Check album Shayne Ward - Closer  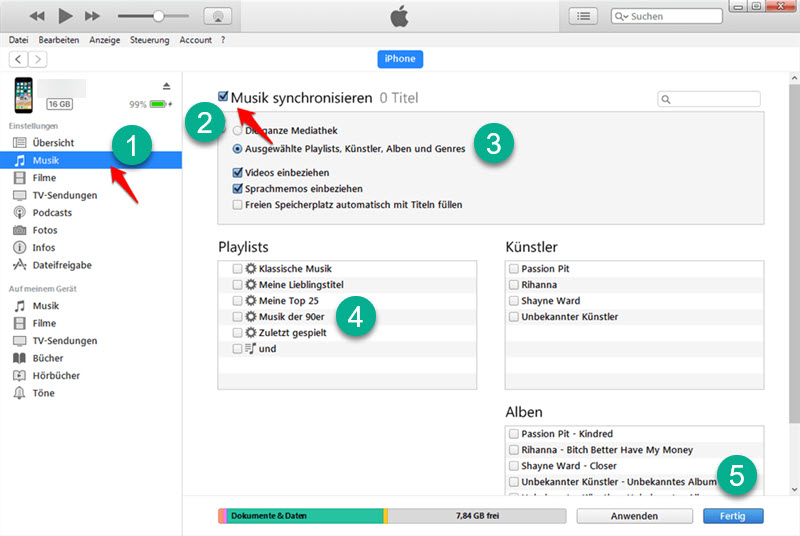pos(514,466)
